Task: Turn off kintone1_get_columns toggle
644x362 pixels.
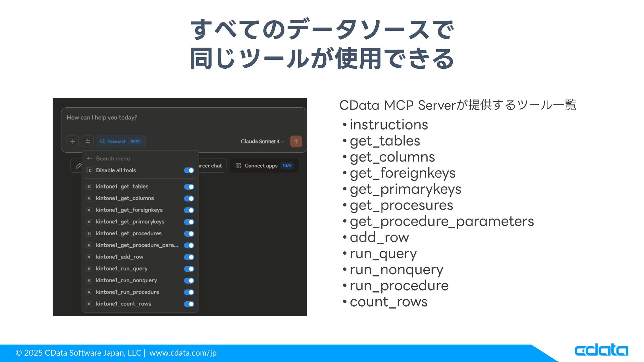Action: point(189,198)
